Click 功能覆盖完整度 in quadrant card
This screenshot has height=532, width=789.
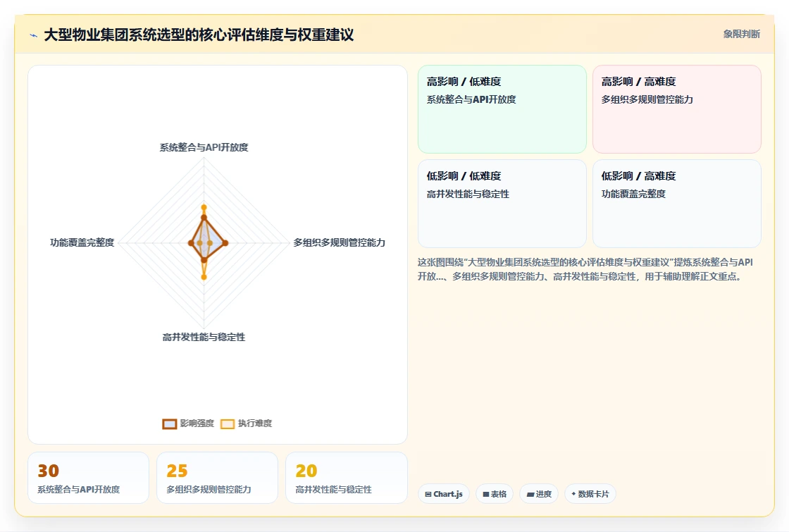pos(633,194)
